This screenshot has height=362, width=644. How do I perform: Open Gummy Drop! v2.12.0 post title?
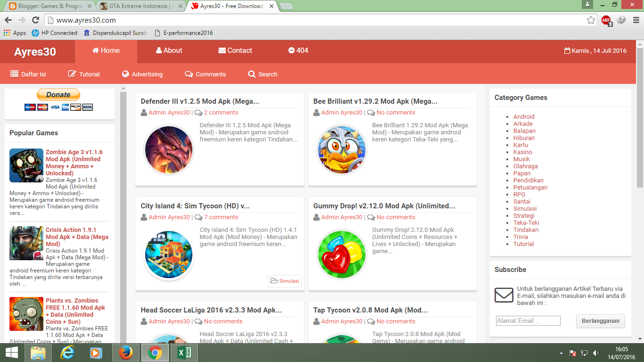[x=384, y=206]
